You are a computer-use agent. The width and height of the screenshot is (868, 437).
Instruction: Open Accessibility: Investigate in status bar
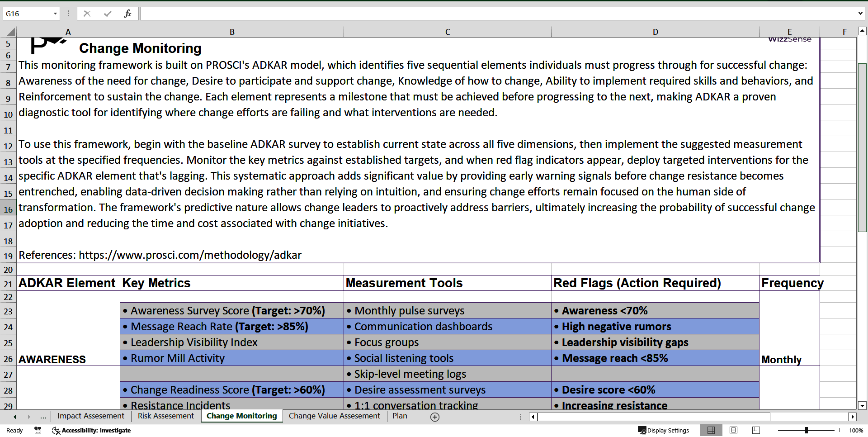pos(92,430)
